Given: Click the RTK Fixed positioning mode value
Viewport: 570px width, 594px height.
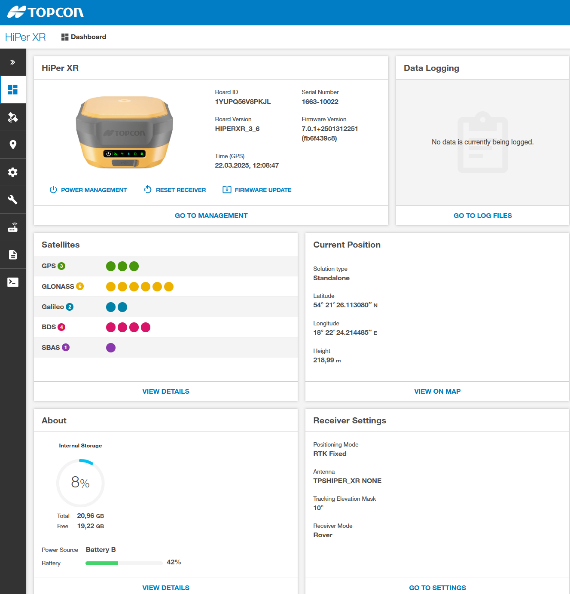Looking at the screenshot, I should pyautogui.click(x=330, y=454).
